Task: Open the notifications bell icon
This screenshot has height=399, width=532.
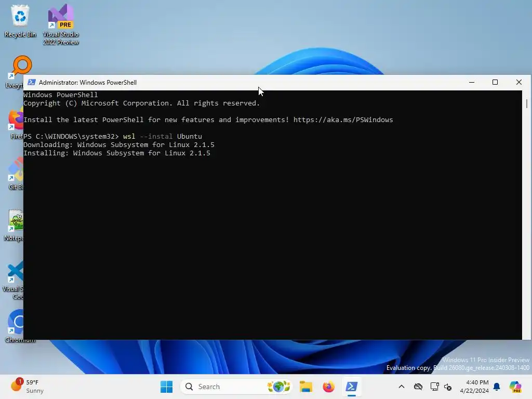Action: (x=497, y=387)
